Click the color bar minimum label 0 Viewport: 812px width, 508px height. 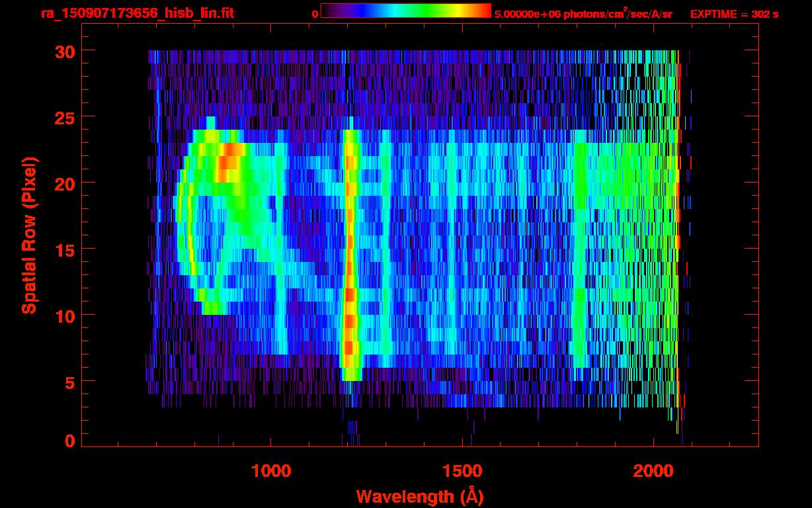(x=315, y=14)
